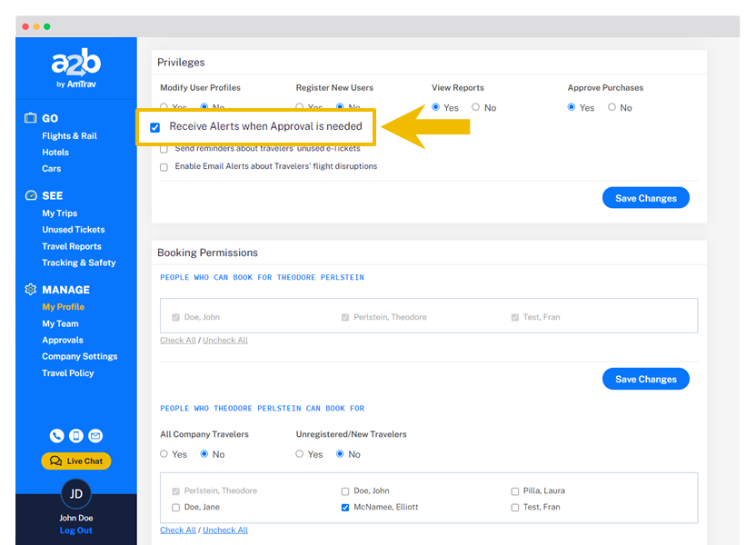Go to Company Settings page
The width and height of the screenshot is (756, 545).
pyautogui.click(x=79, y=357)
